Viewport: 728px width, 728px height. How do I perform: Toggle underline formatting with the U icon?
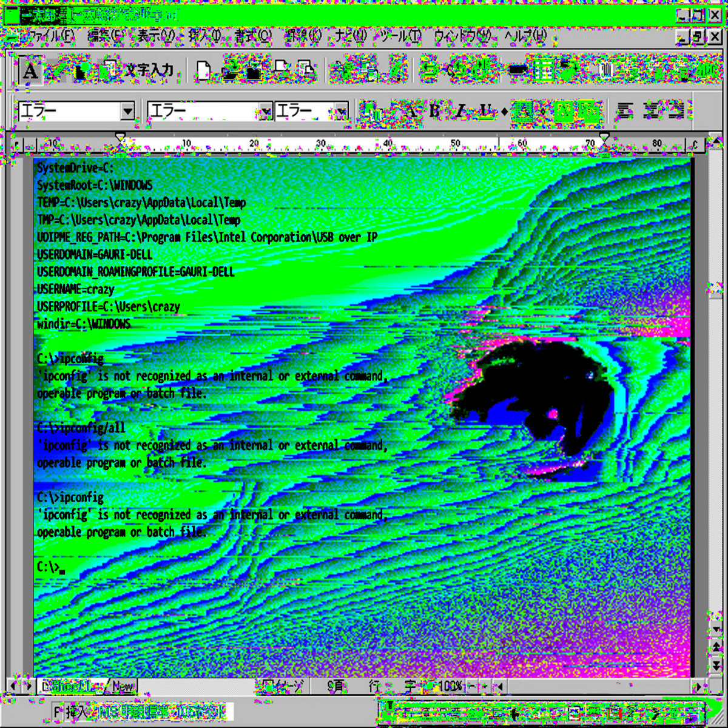485,111
